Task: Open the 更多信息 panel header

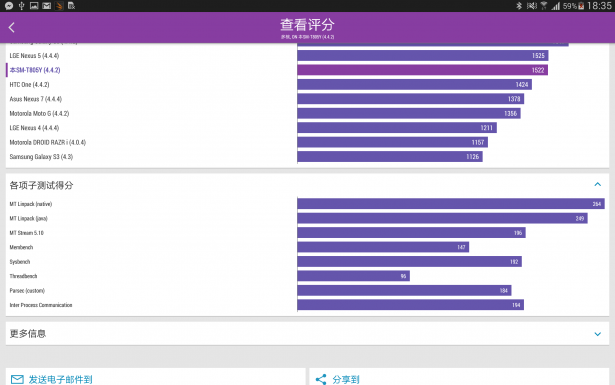Action: click(307, 334)
